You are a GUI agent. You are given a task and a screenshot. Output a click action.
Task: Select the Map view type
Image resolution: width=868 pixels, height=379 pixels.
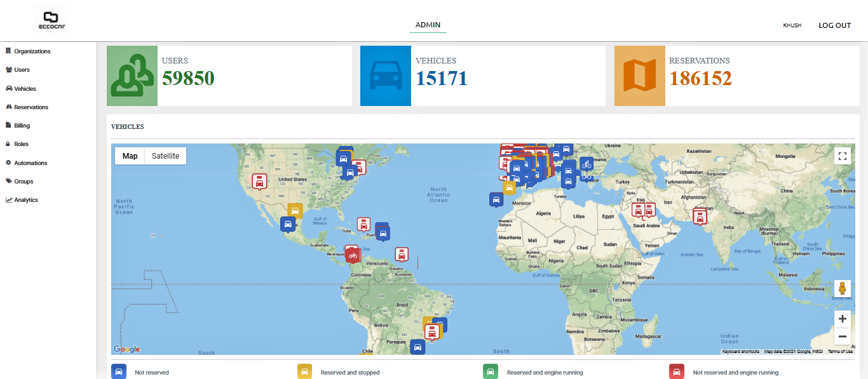130,156
